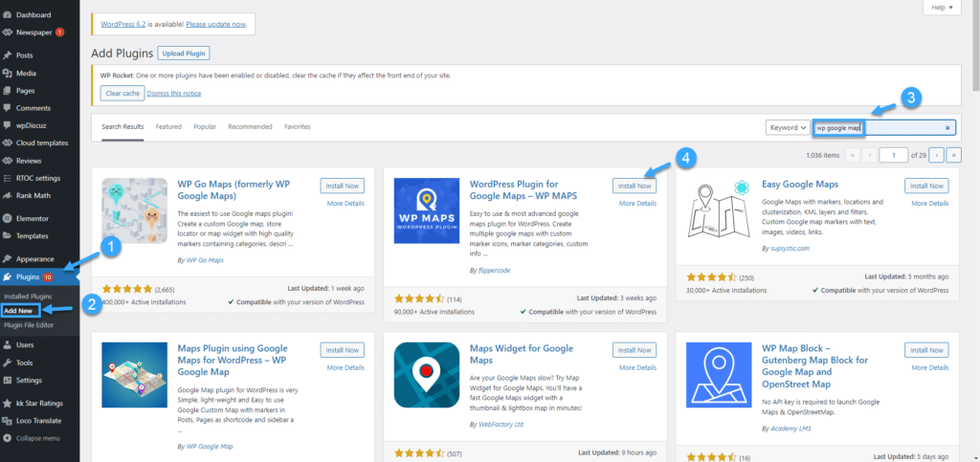The height and width of the screenshot is (462, 980).
Task: Click the Reviews sidebar icon
Action: (x=8, y=160)
